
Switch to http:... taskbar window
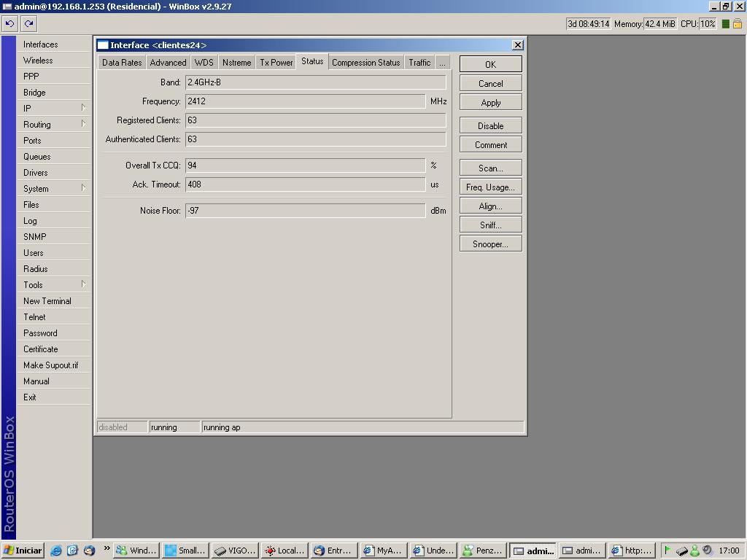[632, 551]
